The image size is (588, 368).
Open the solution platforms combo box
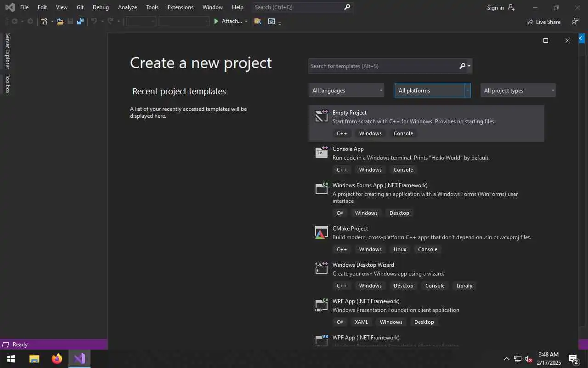184,21
